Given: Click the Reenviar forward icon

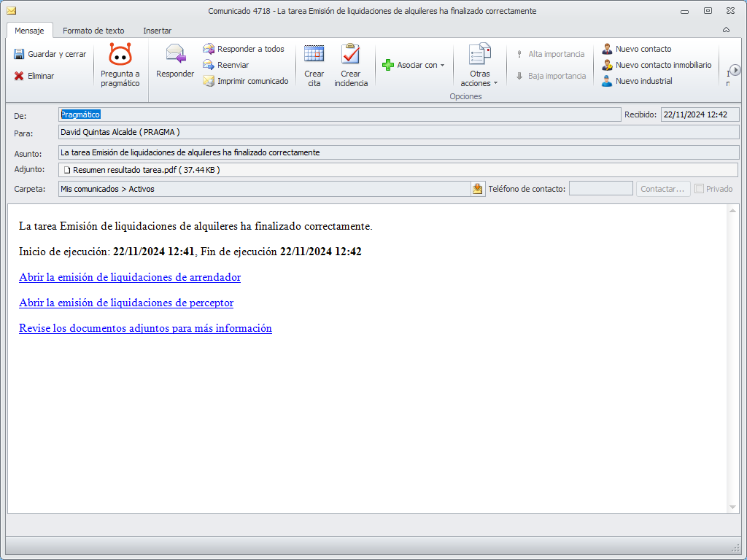Looking at the screenshot, I should pyautogui.click(x=209, y=65).
